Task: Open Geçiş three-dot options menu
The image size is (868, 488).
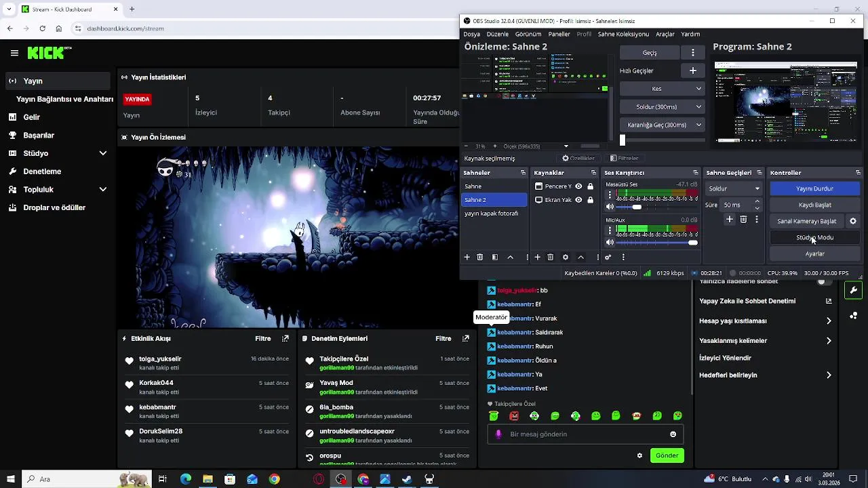Action: [693, 52]
